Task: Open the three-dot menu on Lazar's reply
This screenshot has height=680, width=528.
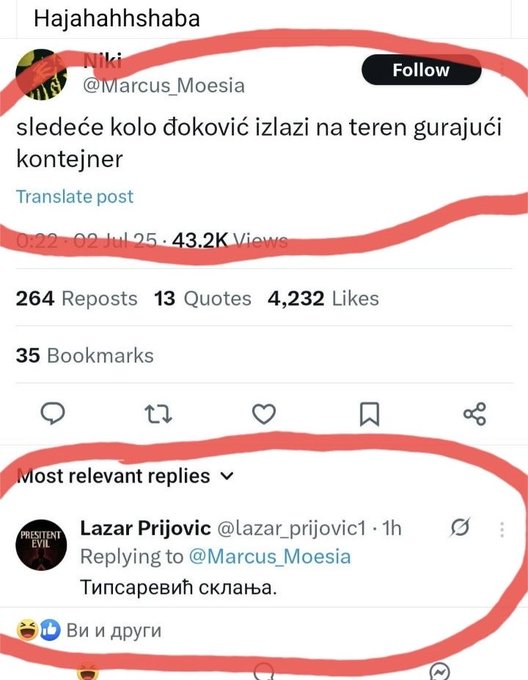Action: [x=502, y=530]
